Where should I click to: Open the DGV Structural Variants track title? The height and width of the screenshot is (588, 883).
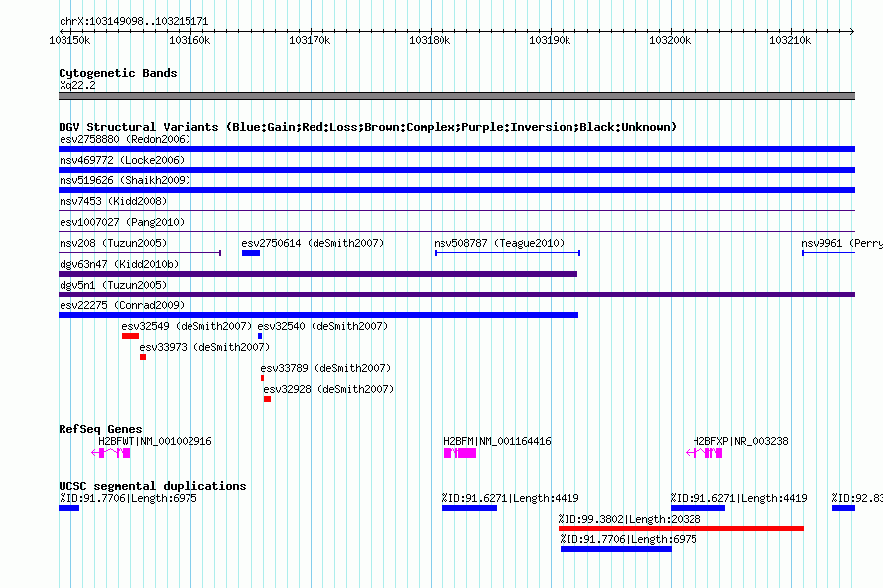pyautogui.click(x=367, y=127)
